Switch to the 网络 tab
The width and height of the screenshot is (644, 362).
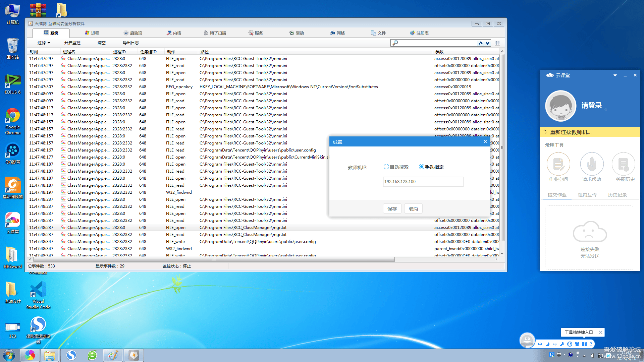[x=337, y=33]
